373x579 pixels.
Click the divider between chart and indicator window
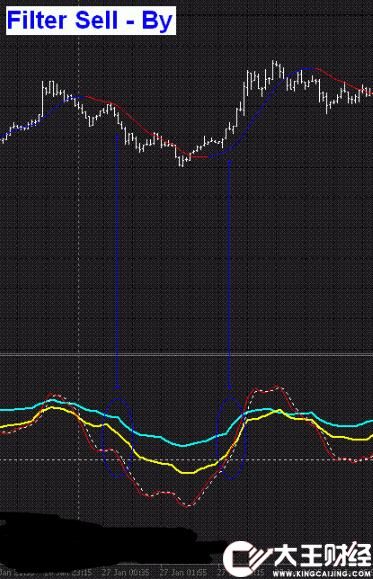tap(186, 355)
